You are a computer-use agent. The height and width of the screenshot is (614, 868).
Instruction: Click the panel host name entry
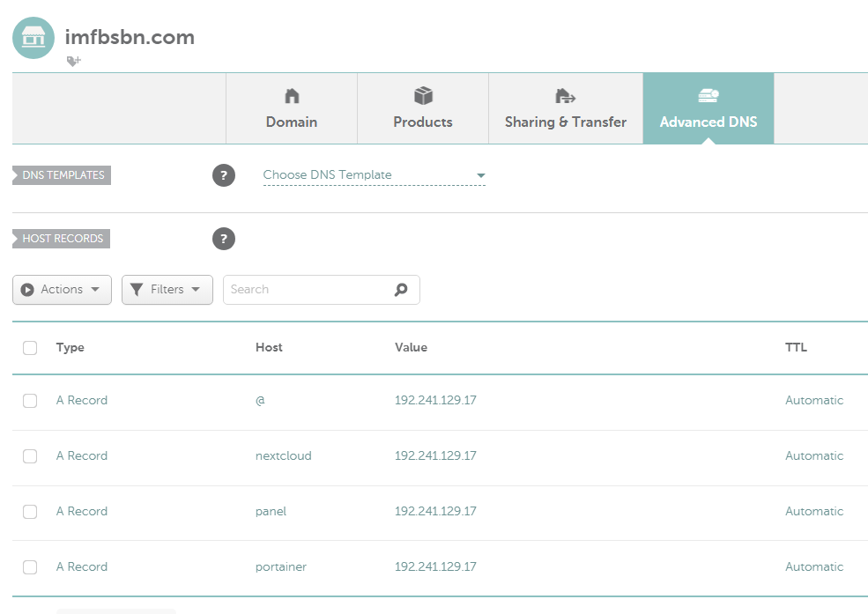pos(271,512)
